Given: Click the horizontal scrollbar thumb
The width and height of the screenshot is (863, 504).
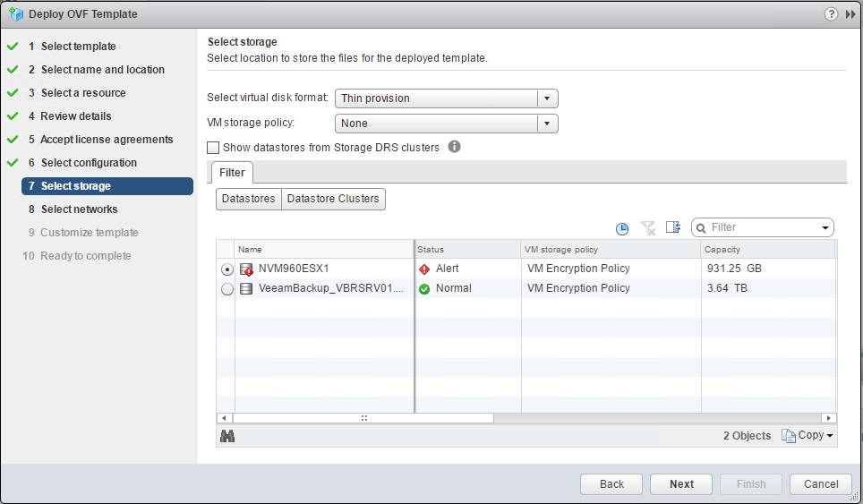Looking at the screenshot, I should [363, 418].
